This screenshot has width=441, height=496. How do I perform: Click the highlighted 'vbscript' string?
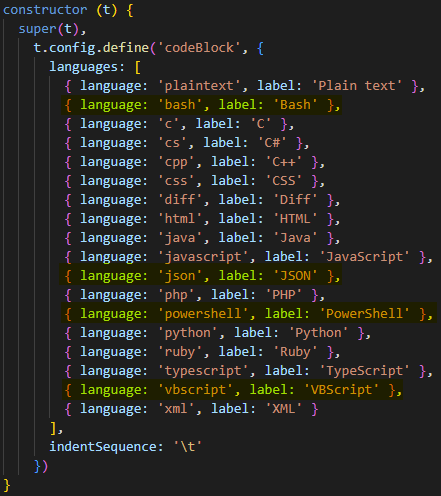[195, 390]
